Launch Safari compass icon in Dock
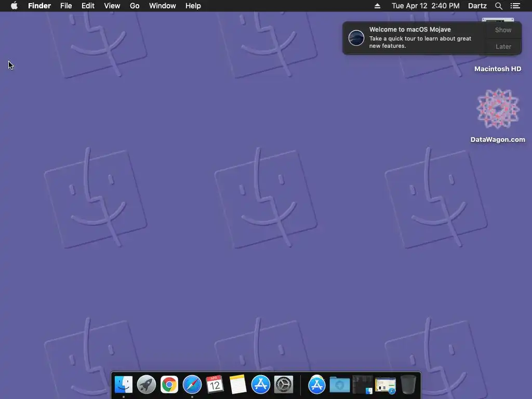Image resolution: width=532 pixels, height=399 pixels. coord(192,384)
